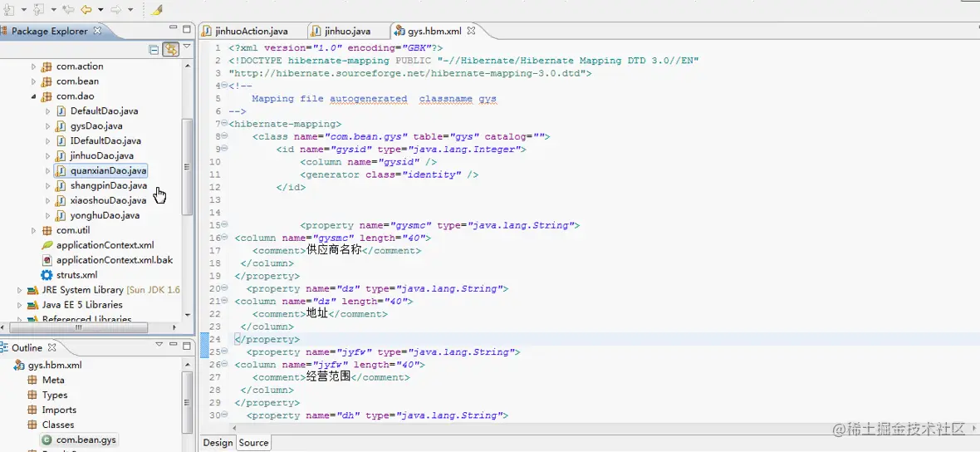
Task: Expand the JRE System Library node
Action: [19, 290]
